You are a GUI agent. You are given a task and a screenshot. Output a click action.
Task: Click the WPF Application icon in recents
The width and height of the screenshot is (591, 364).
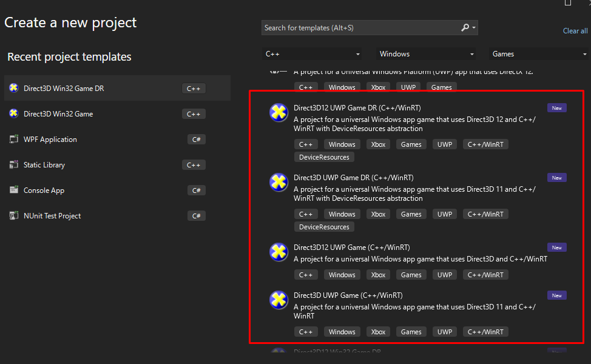click(x=14, y=139)
